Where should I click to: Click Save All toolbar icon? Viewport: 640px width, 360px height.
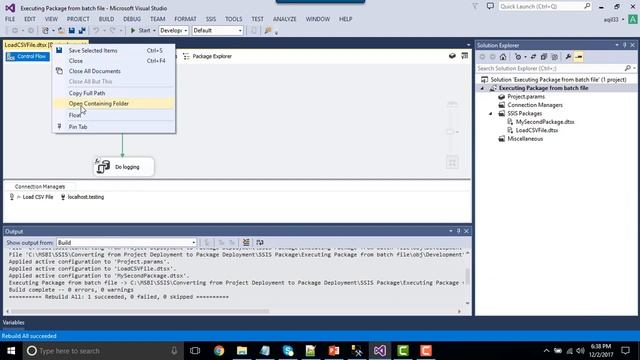tap(82, 31)
